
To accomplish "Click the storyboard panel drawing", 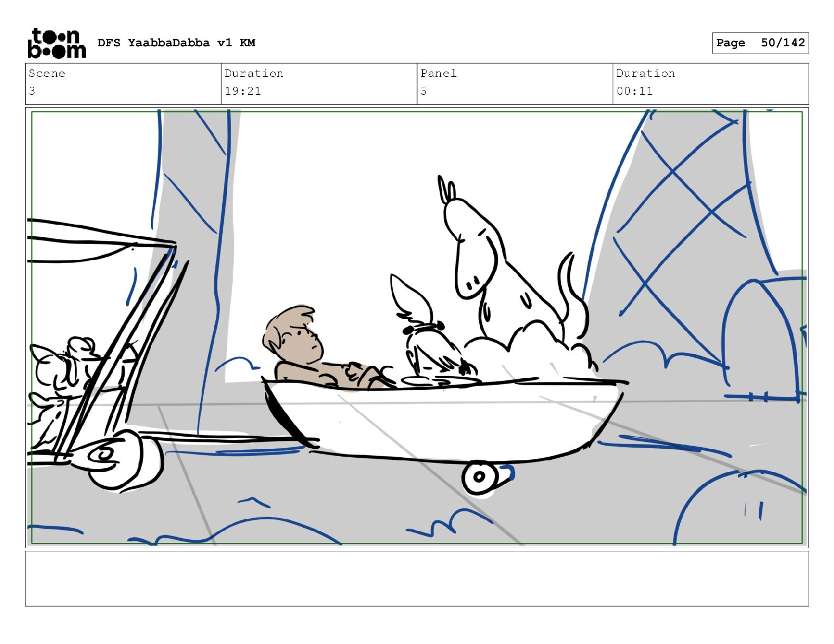I will tap(417, 328).
